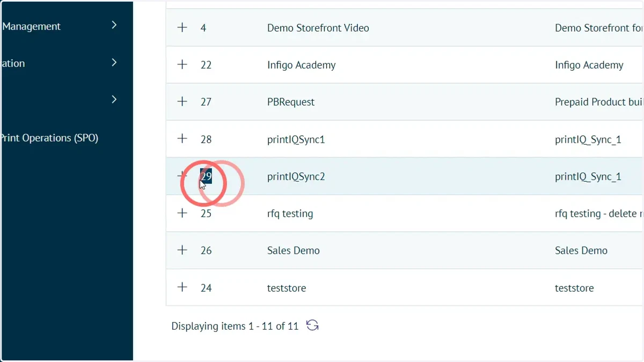The width and height of the screenshot is (644, 362).
Task: Expand row 4 Demo Storefront Video
Action: tap(182, 27)
